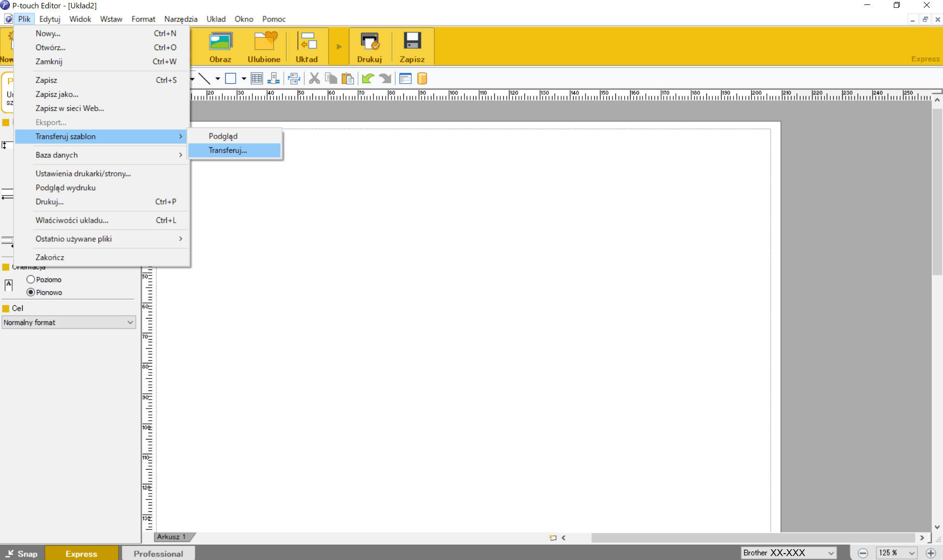The image size is (943, 560).
Task: Select the Pionowo orientation radio button
Action: pos(31,292)
